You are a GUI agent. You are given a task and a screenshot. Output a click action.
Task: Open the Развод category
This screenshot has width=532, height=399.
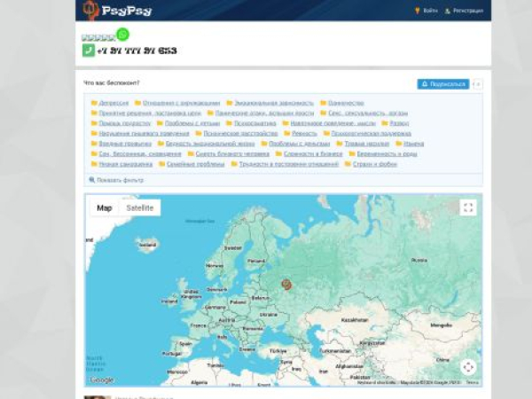[x=399, y=123]
